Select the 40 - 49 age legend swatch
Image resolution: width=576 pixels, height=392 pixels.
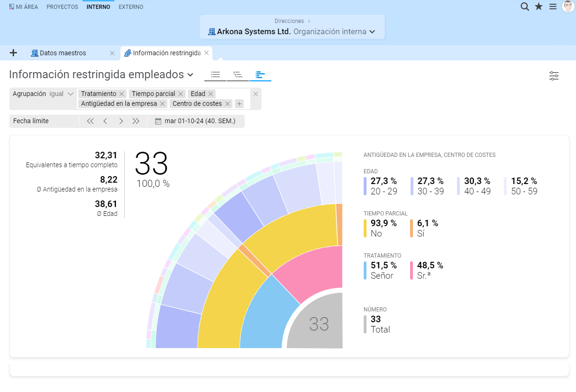tap(458, 186)
